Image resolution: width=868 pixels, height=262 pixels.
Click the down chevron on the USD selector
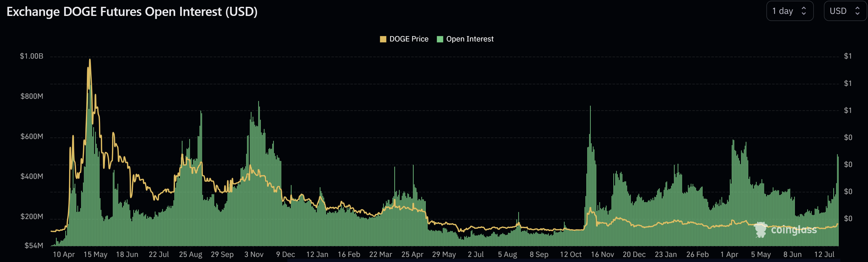(x=858, y=13)
